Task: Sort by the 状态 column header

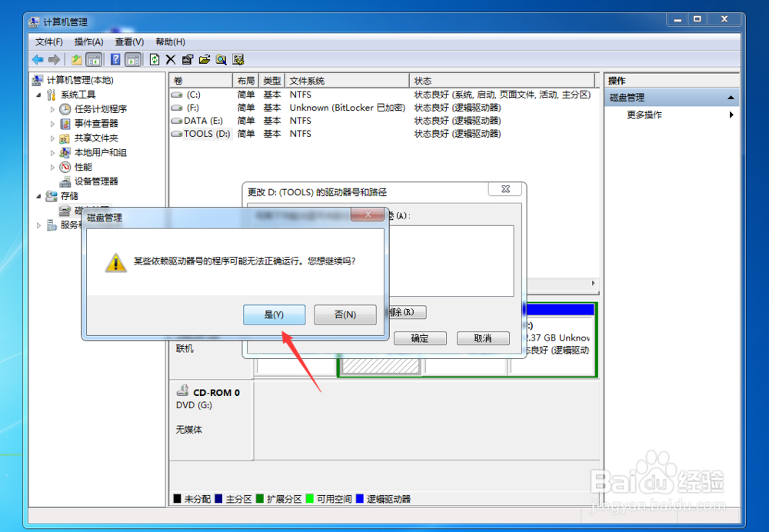Action: click(x=501, y=81)
